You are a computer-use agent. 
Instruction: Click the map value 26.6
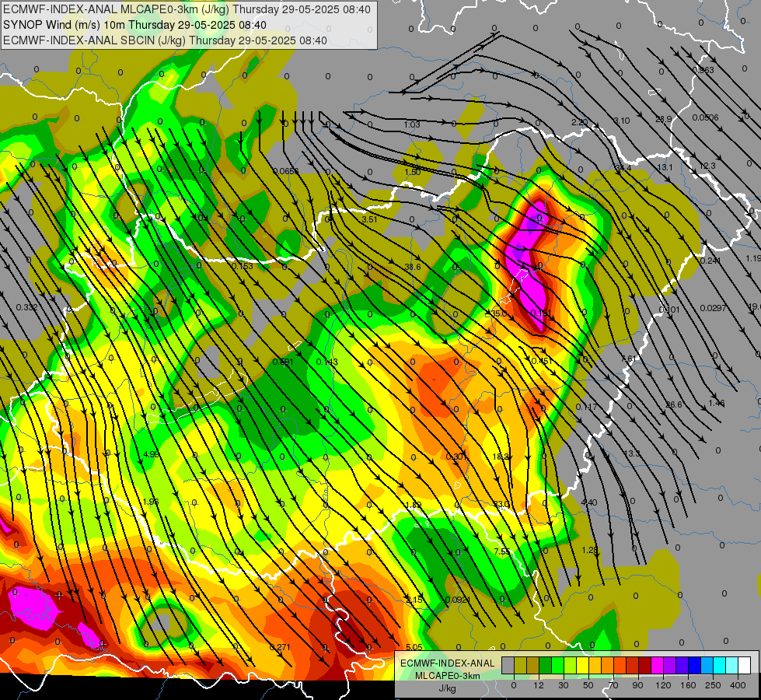click(674, 404)
